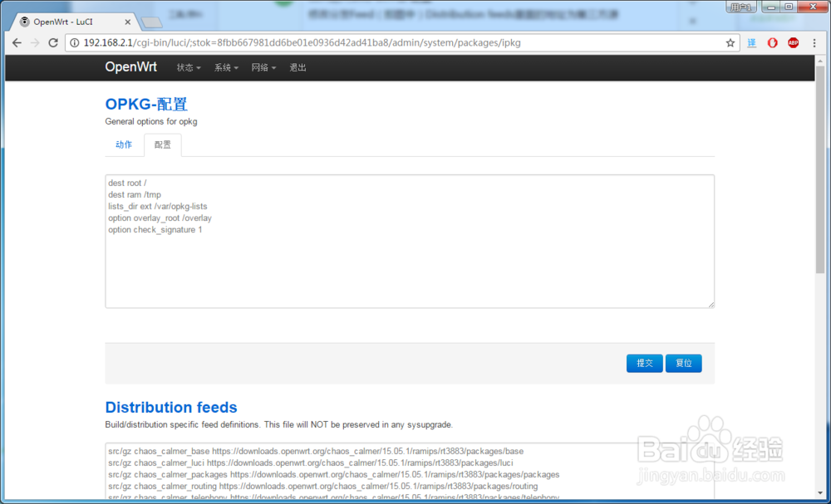Open the OpenWrt brand link

point(131,67)
